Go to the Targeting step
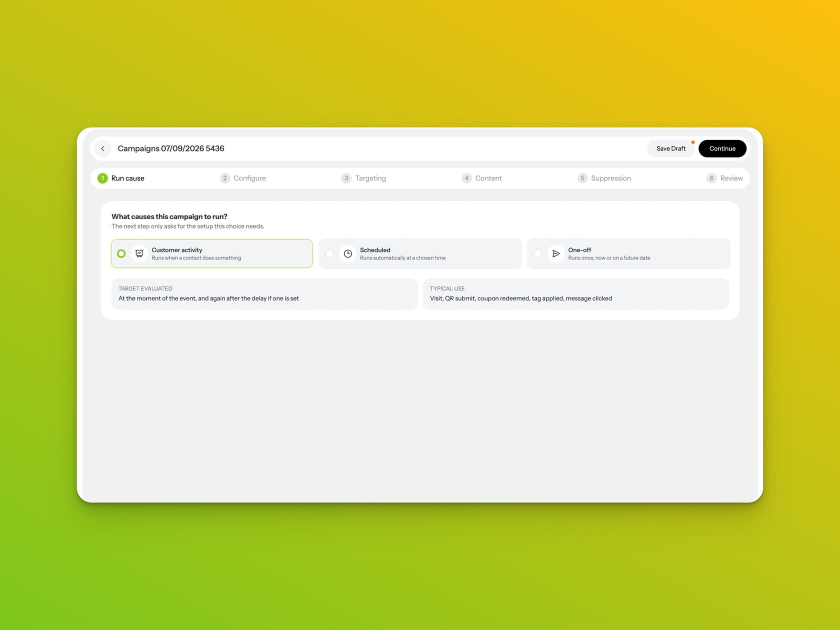 tap(363, 178)
